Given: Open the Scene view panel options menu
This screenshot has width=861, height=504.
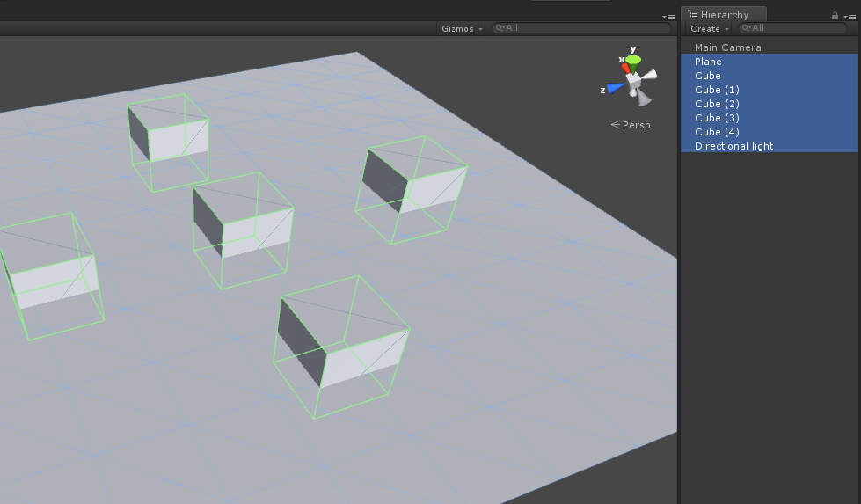Looking at the screenshot, I should click(x=668, y=17).
